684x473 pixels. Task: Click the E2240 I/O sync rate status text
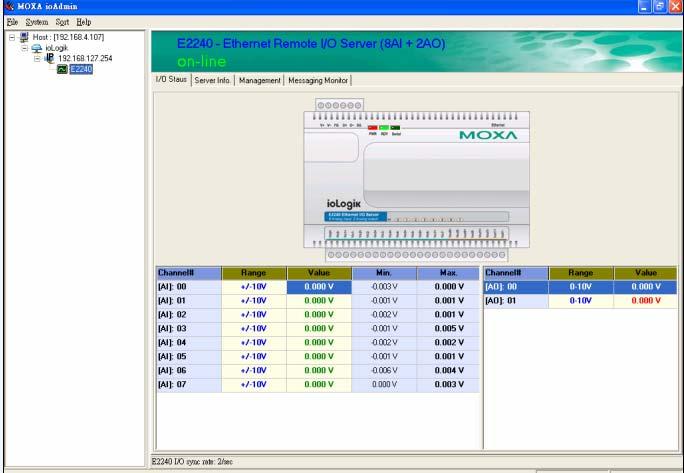tap(192, 461)
